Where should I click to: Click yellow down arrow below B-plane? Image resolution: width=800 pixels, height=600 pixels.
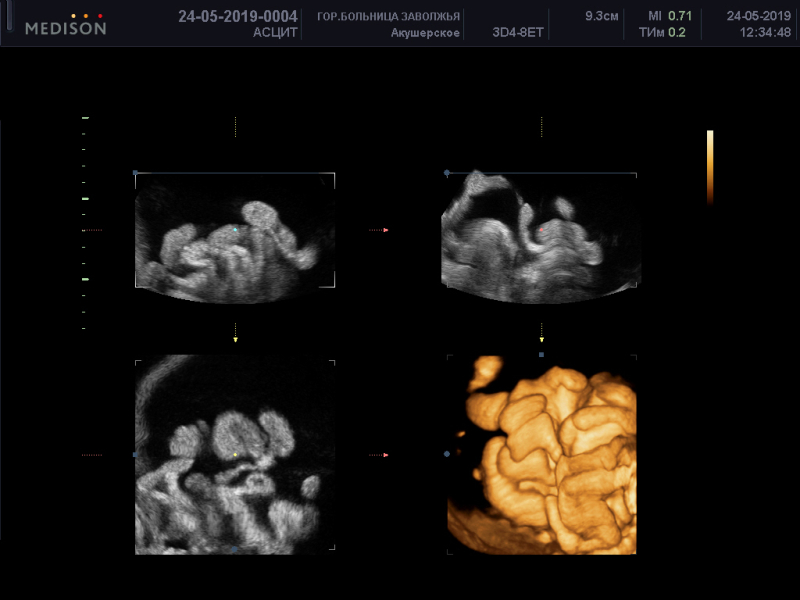click(541, 339)
